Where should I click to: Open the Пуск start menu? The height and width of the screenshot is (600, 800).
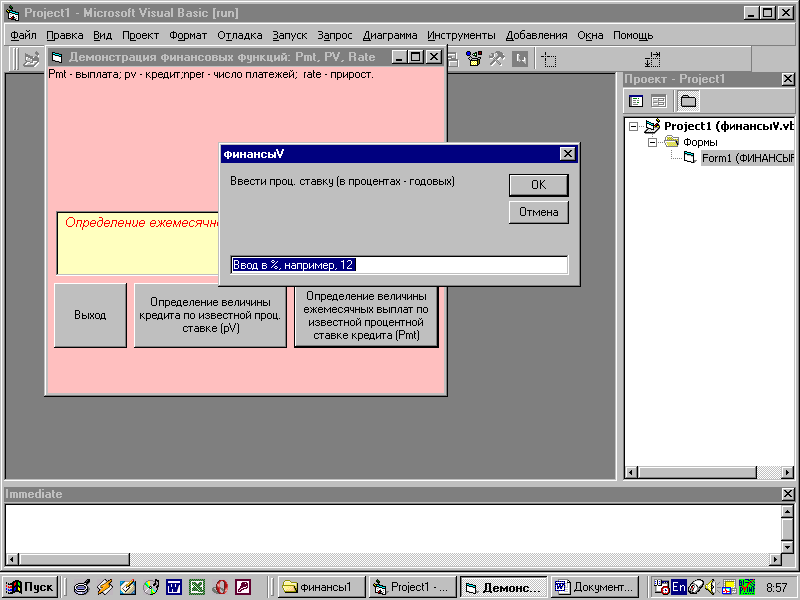pos(30,587)
